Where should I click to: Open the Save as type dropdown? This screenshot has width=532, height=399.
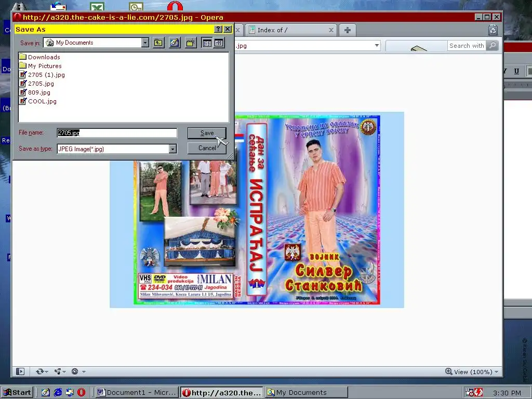pos(172,149)
